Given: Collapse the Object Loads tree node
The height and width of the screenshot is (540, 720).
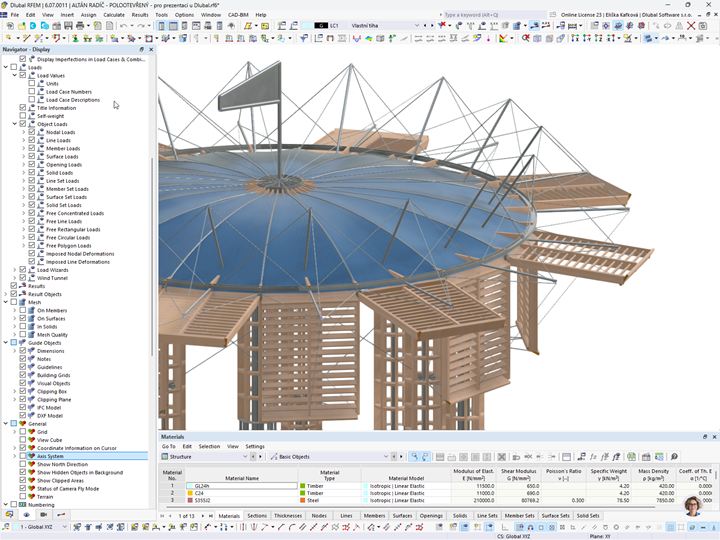Looking at the screenshot, I should tap(14, 124).
